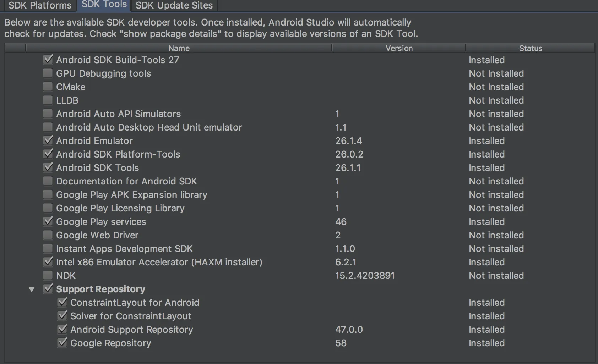This screenshot has width=598, height=364.
Task: Tick the LLDB checkbox
Action: point(48,100)
